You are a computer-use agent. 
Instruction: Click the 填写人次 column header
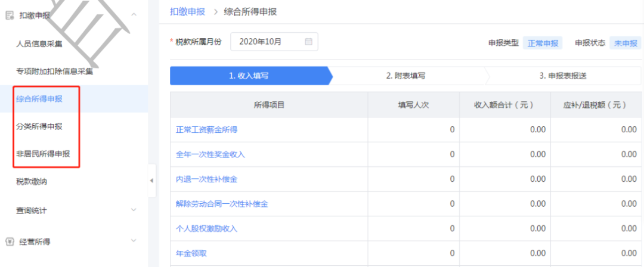pyautogui.click(x=414, y=105)
